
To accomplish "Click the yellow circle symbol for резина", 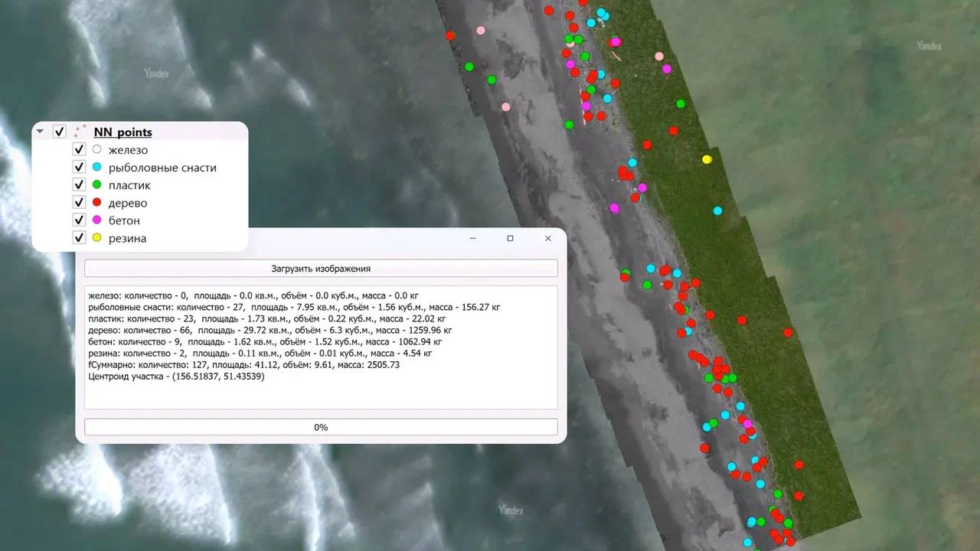I will pos(96,238).
